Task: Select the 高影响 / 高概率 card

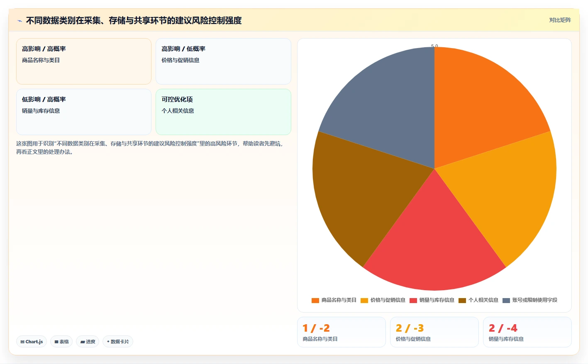Action: coord(84,61)
